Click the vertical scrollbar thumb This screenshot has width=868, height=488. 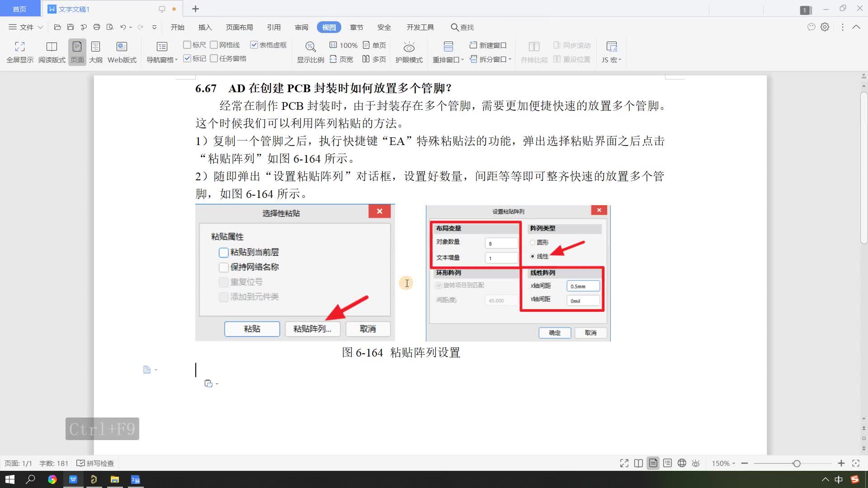[x=863, y=168]
